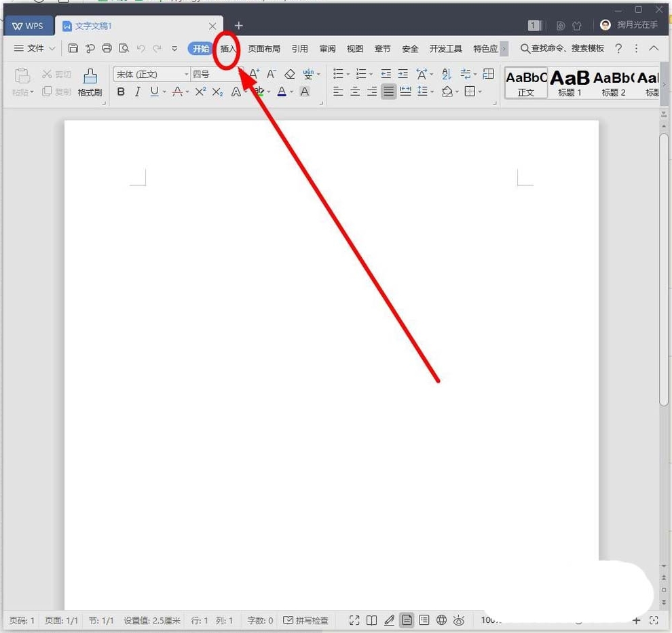Toggle spell check (拼写检查) in status bar
This screenshot has width=672, height=633.
tap(305, 620)
